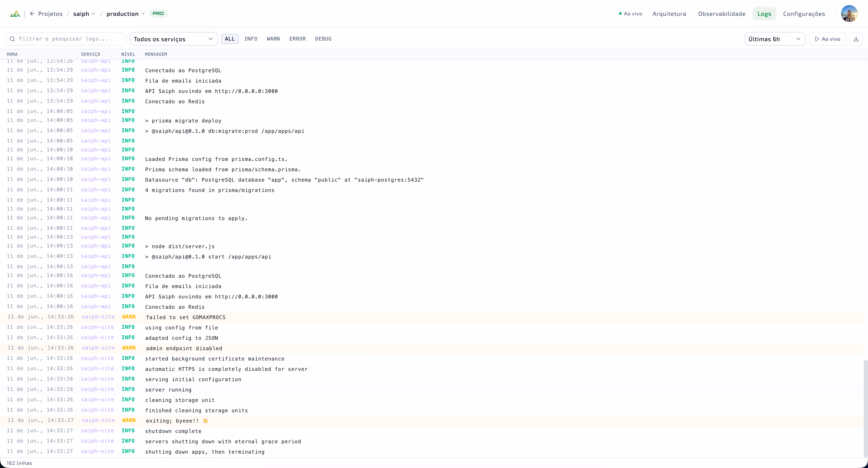The width and height of the screenshot is (868, 468).
Task: Download logs using the download icon
Action: pyautogui.click(x=856, y=39)
